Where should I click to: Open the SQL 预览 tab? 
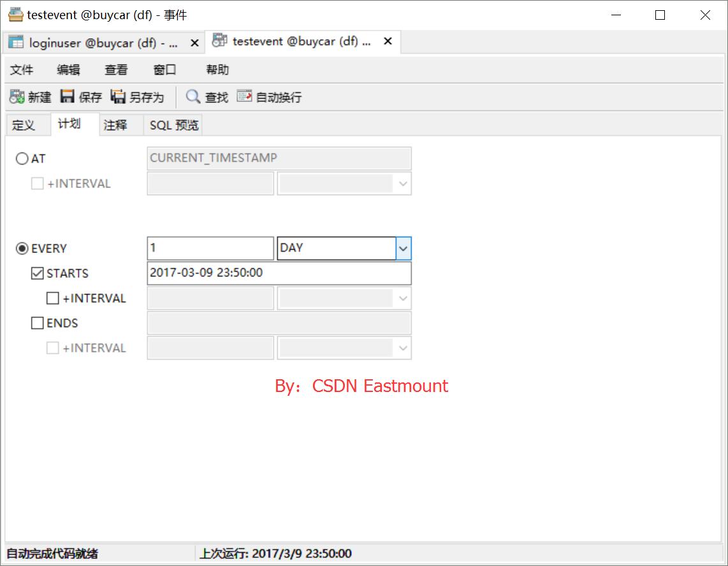click(173, 125)
